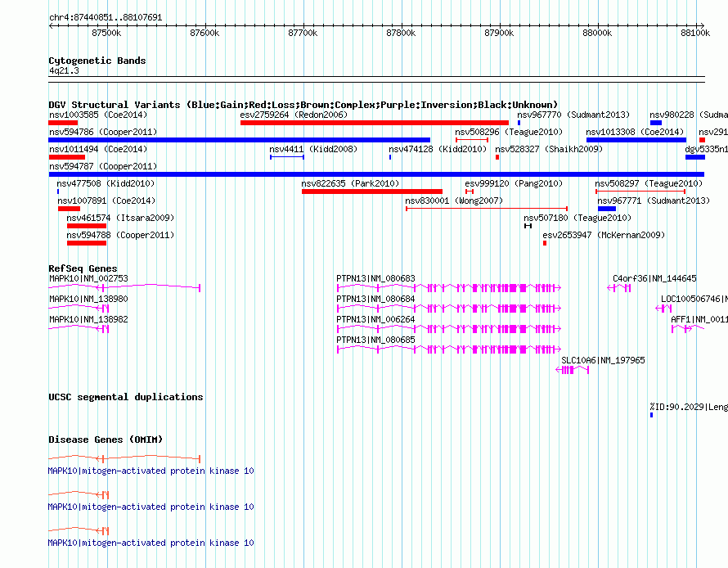Image resolution: width=728 pixels, height=568 pixels.
Task: Click the %ID:90.2029 duplication label
Action: (689, 407)
